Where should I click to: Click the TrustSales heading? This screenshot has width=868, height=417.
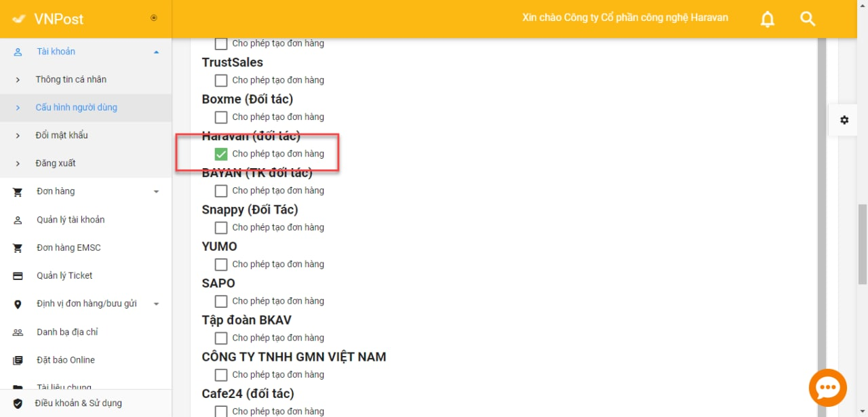click(233, 62)
